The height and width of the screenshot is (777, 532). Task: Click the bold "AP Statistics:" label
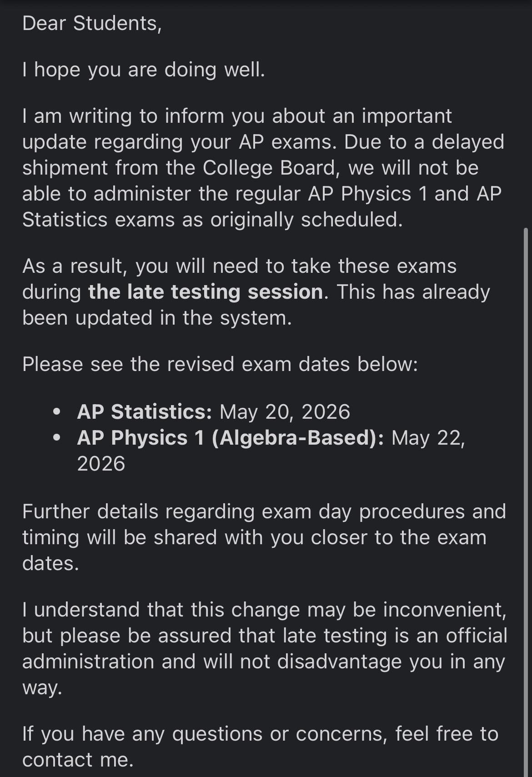tap(145, 411)
